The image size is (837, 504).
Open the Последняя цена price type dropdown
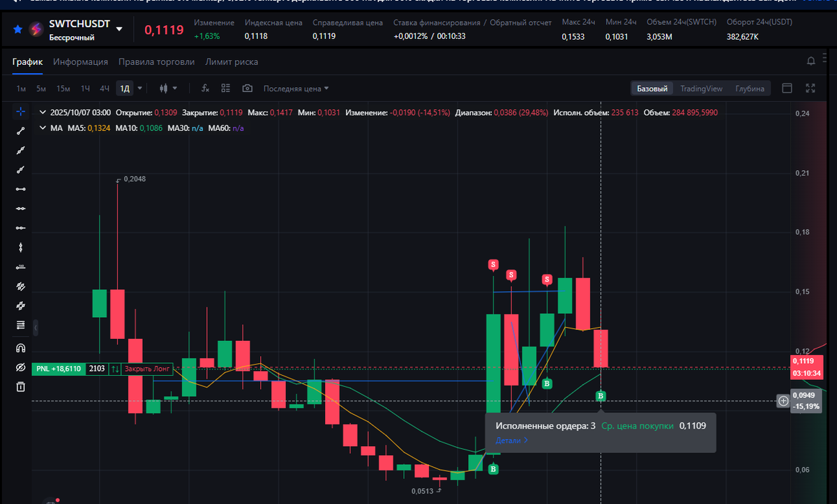pos(296,89)
